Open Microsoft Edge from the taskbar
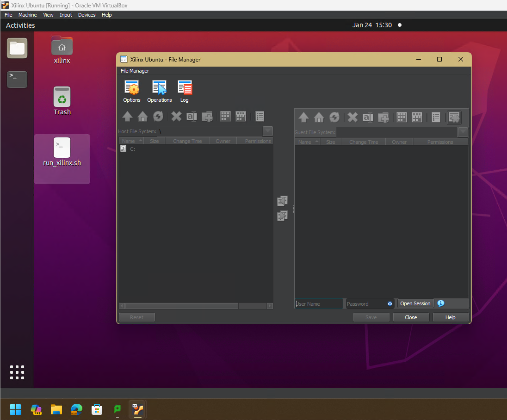 (77, 409)
